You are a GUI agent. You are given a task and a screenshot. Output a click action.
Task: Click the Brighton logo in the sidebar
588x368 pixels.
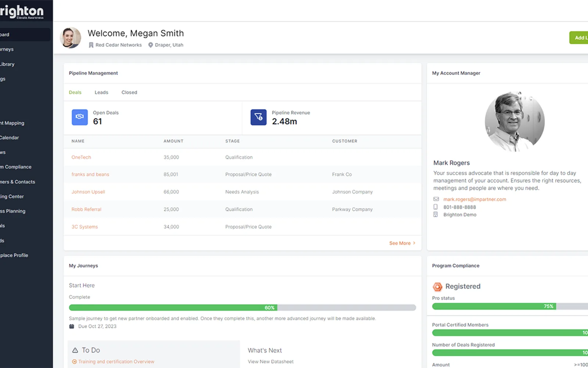22,11
